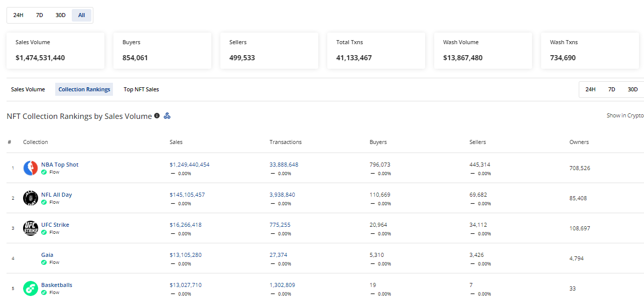
Task: Click the Buyers summary card showing 854,061
Action: pyautogui.click(x=162, y=51)
